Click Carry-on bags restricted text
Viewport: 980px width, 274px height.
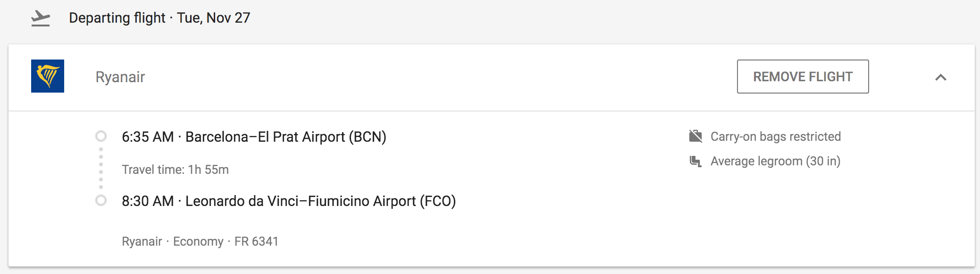775,137
